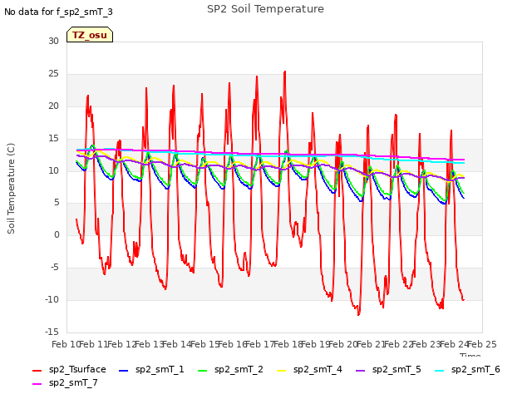Click the Feb 10 x-axis tick label

pyautogui.click(x=66, y=344)
